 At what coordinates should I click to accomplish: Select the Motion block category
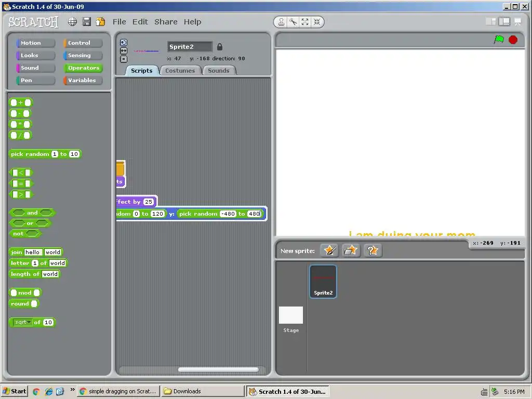click(35, 43)
